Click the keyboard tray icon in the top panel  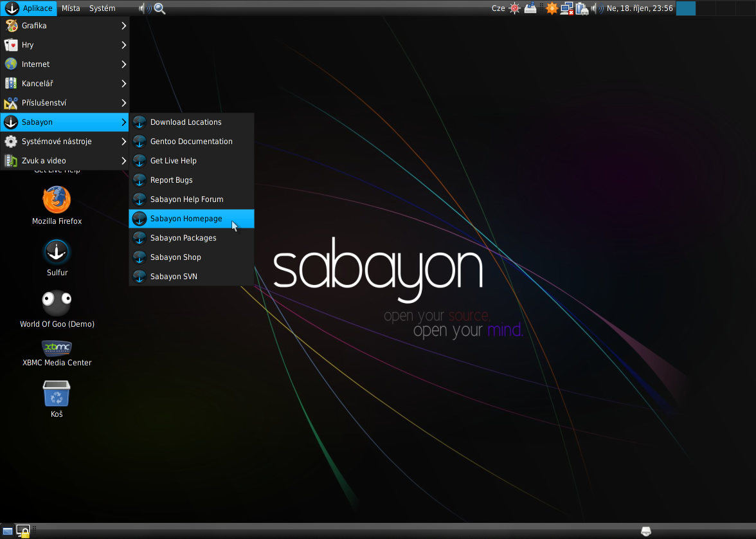tap(530, 8)
